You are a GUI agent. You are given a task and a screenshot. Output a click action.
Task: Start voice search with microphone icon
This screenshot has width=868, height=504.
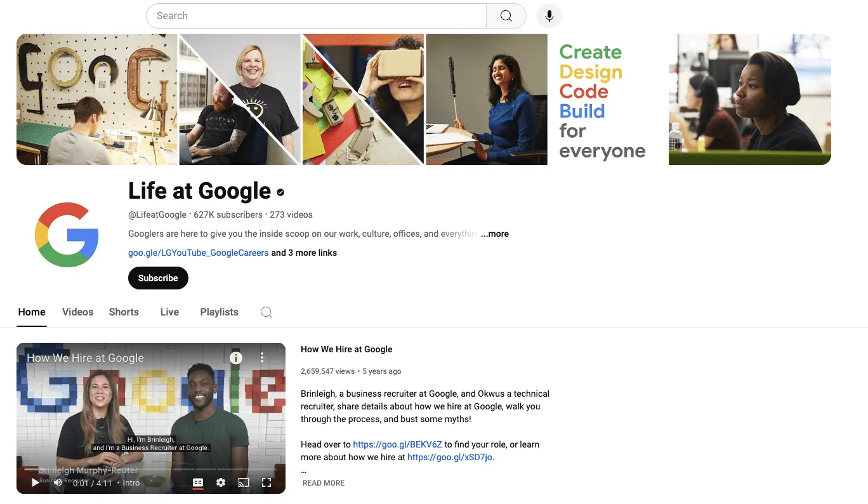549,16
